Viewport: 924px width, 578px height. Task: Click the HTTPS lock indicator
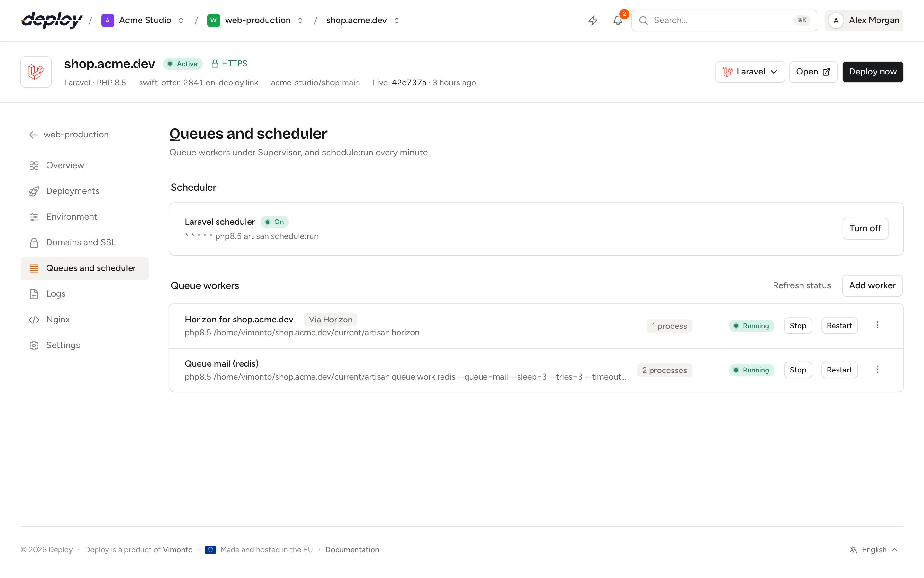[229, 64]
